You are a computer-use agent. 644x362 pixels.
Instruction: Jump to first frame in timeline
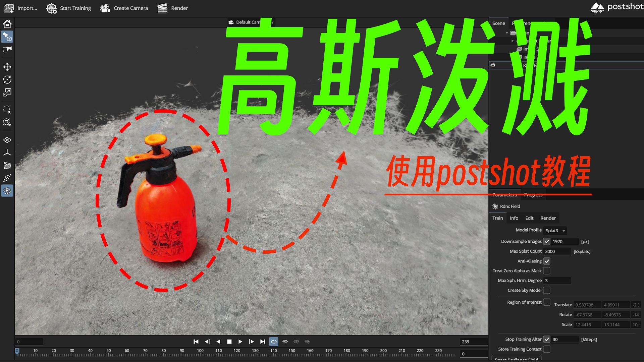tap(196, 342)
